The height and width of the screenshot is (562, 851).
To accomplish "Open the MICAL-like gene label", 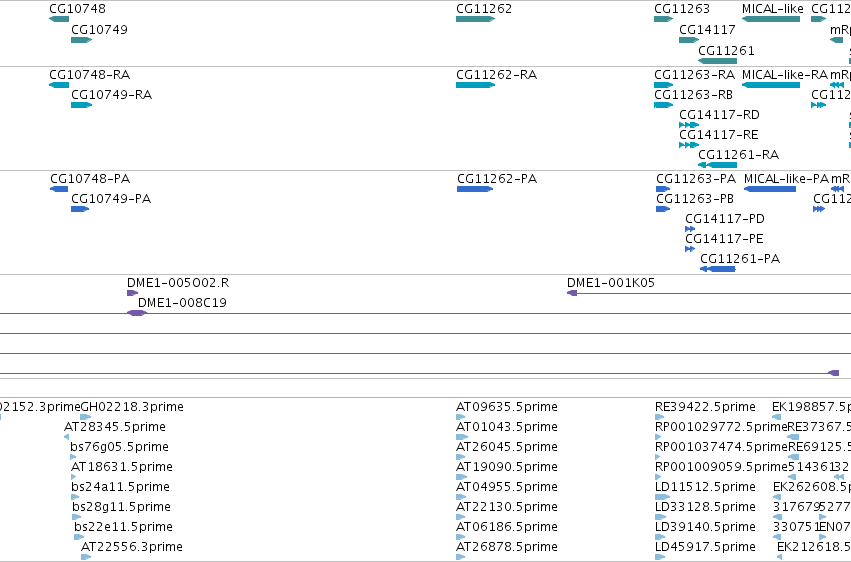I will pyautogui.click(x=773, y=9).
